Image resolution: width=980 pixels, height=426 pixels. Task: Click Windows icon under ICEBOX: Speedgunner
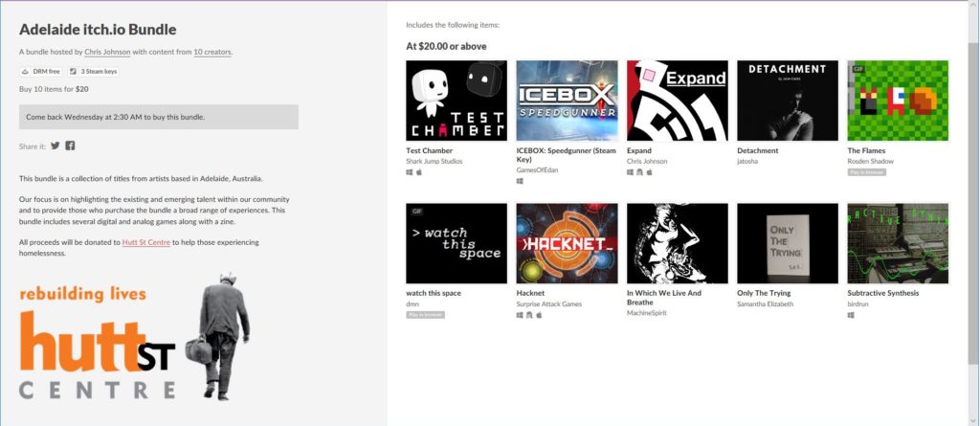point(520,182)
